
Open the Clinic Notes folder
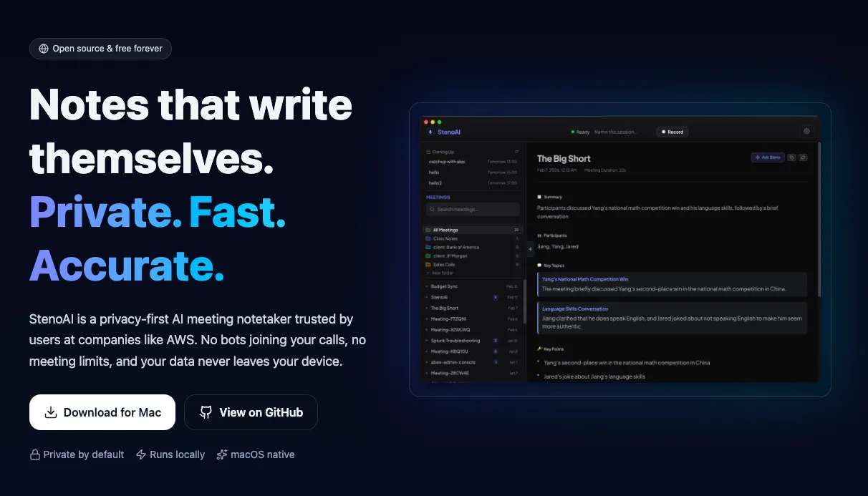473,238
